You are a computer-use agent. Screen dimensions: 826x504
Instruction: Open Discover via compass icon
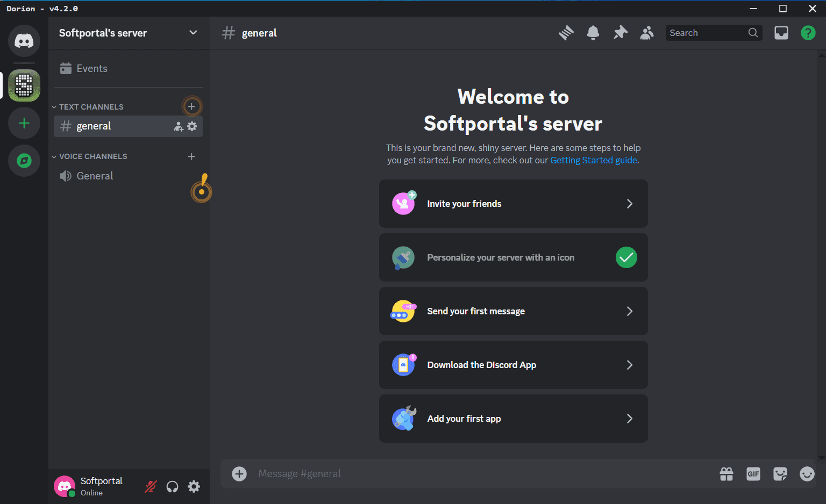[x=24, y=161]
